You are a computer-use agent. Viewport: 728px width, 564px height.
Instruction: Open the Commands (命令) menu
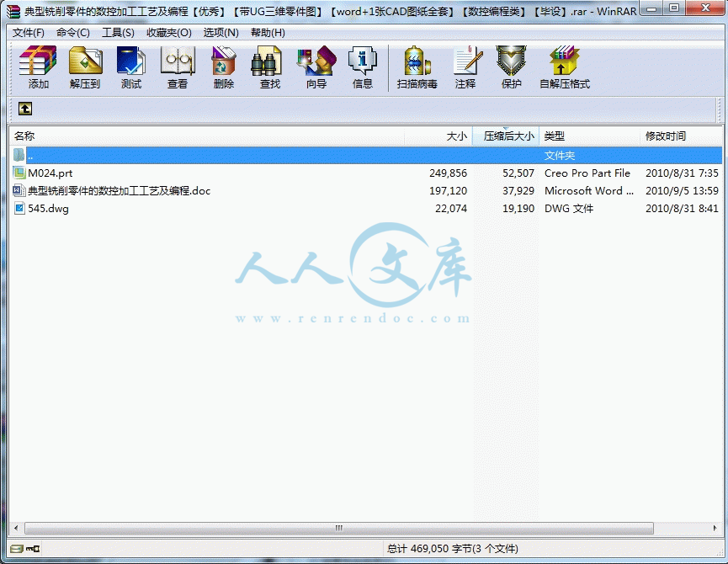(x=73, y=33)
